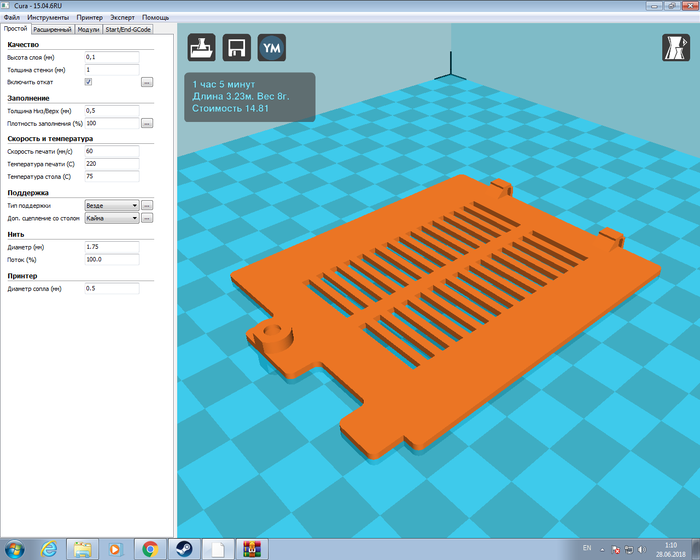Click the Load model icon
Viewport: 700px width, 560px height.
click(x=202, y=48)
